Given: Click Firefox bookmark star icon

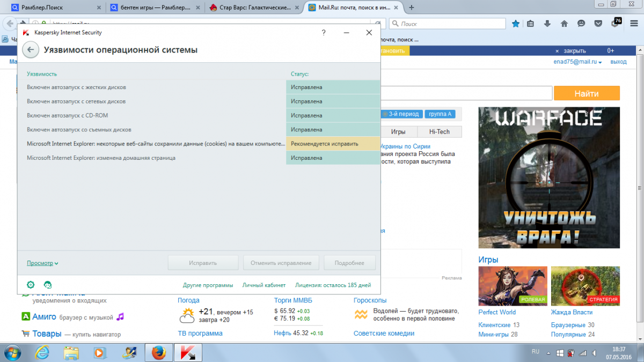Looking at the screenshot, I should click(x=516, y=24).
